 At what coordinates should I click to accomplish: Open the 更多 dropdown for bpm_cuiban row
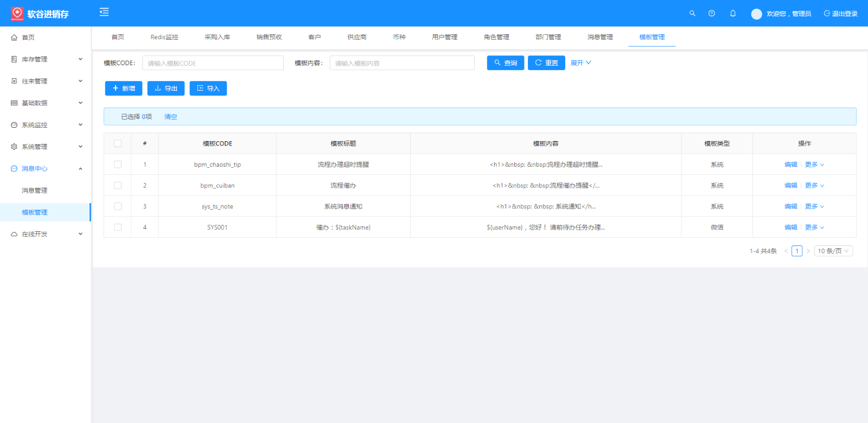[814, 186]
